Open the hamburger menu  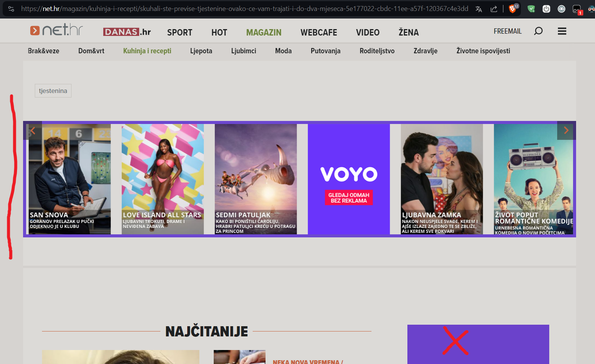[562, 31]
